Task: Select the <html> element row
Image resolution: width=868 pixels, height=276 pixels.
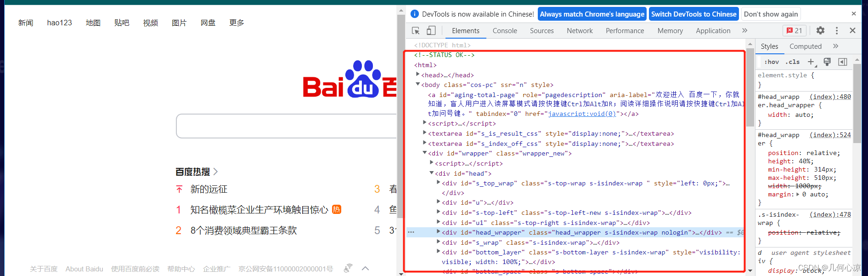Action: pyautogui.click(x=425, y=65)
